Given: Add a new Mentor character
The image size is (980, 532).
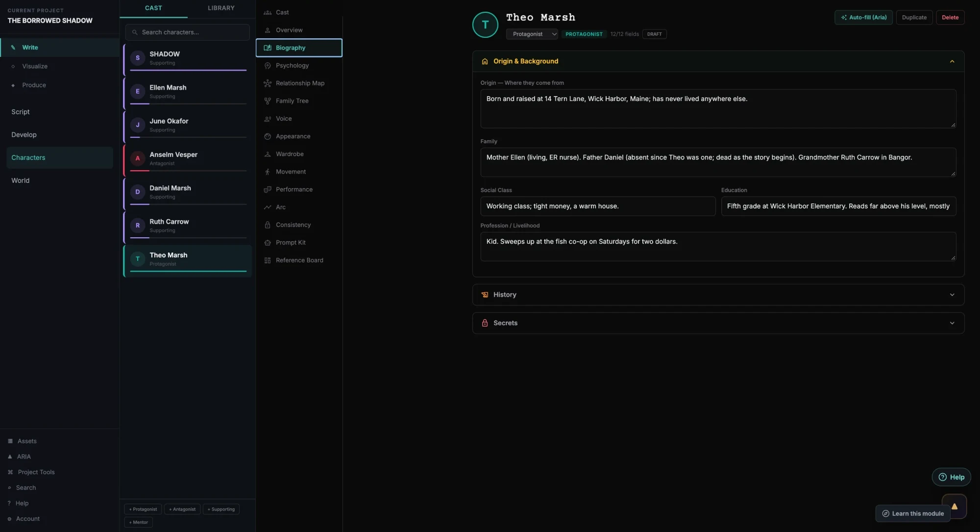Looking at the screenshot, I should coord(139,522).
